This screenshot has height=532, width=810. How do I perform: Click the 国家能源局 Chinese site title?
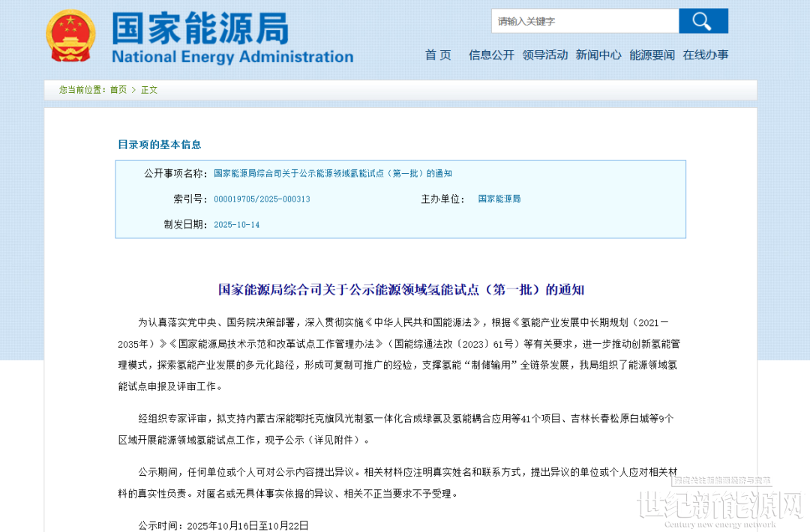click(200, 28)
